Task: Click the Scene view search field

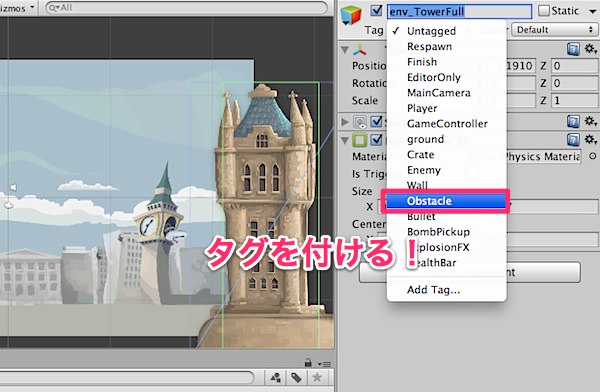Action: pyautogui.click(x=186, y=8)
